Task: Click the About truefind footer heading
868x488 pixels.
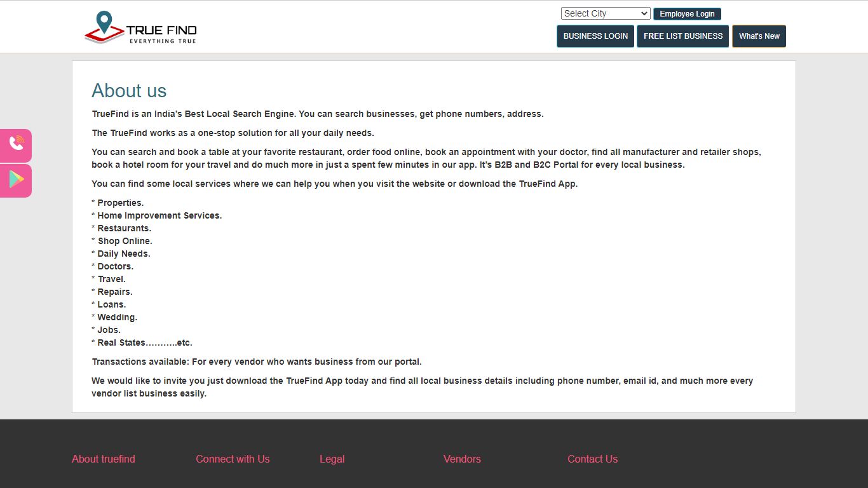Action: point(104,459)
